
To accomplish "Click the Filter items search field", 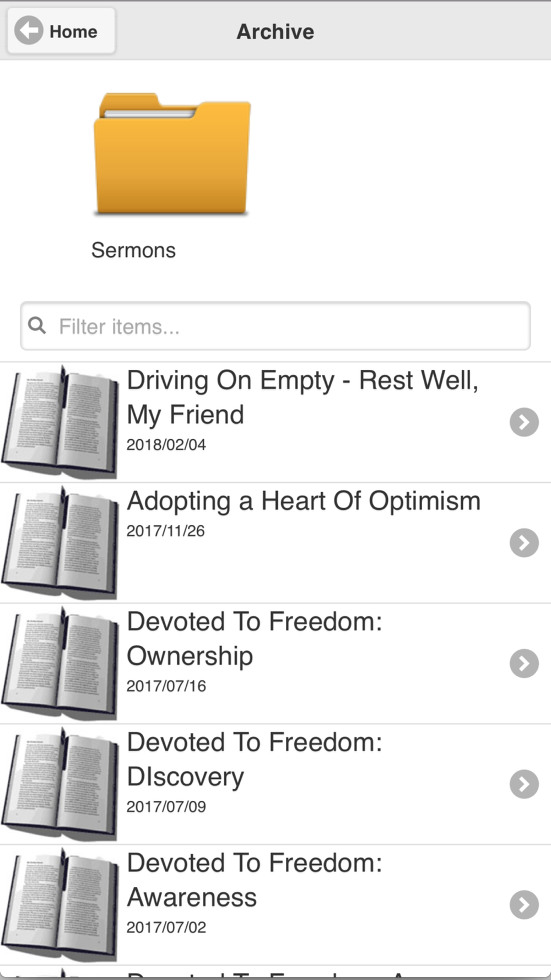I will click(x=275, y=326).
